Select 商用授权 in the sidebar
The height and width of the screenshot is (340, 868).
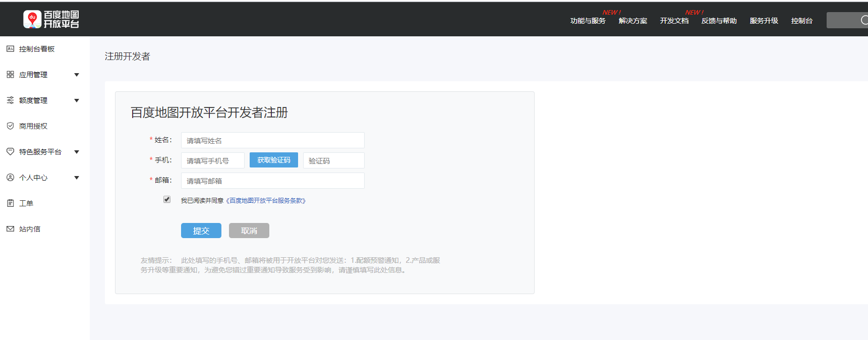click(33, 126)
